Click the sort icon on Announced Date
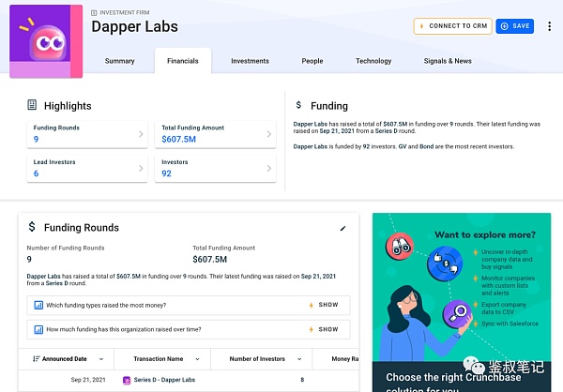This screenshot has width=563, height=392. (x=36, y=359)
